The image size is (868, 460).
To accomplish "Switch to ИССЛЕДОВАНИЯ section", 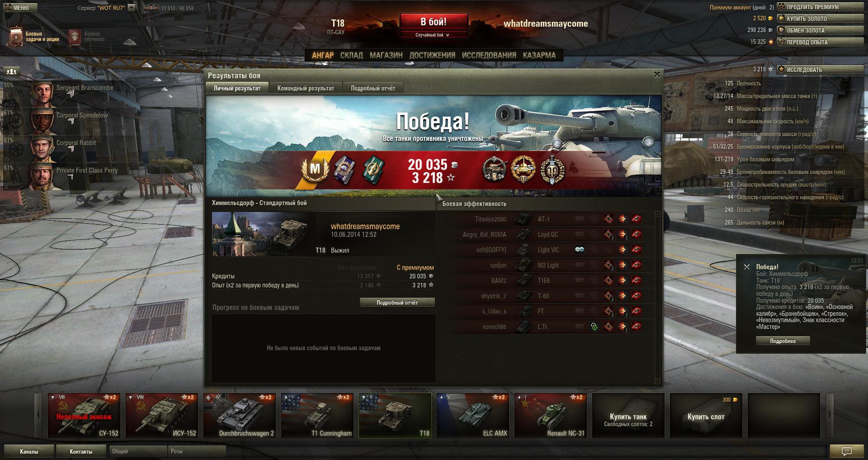I will pos(489,55).
